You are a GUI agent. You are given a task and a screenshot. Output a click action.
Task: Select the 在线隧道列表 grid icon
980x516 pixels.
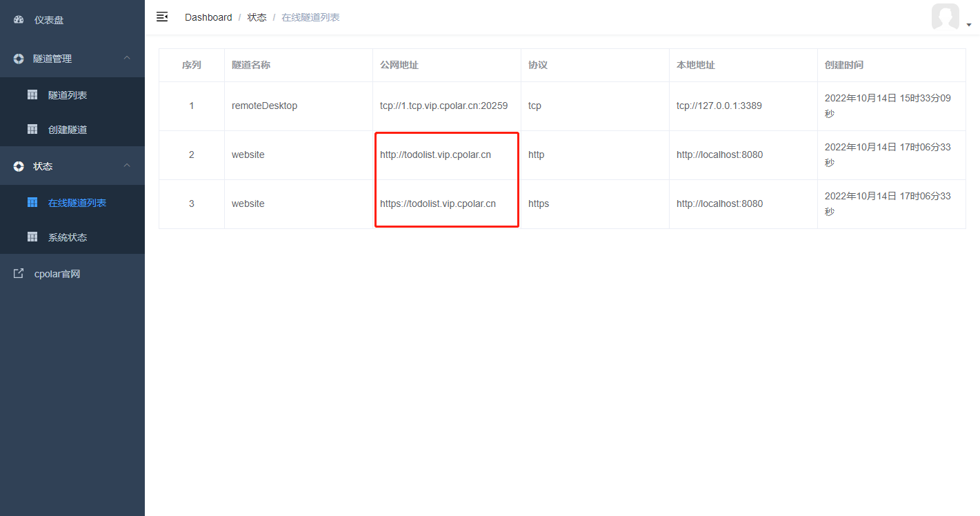pyautogui.click(x=32, y=202)
